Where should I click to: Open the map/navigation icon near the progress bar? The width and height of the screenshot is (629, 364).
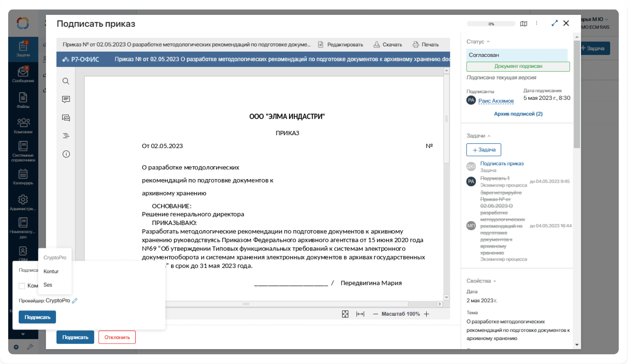pos(524,24)
